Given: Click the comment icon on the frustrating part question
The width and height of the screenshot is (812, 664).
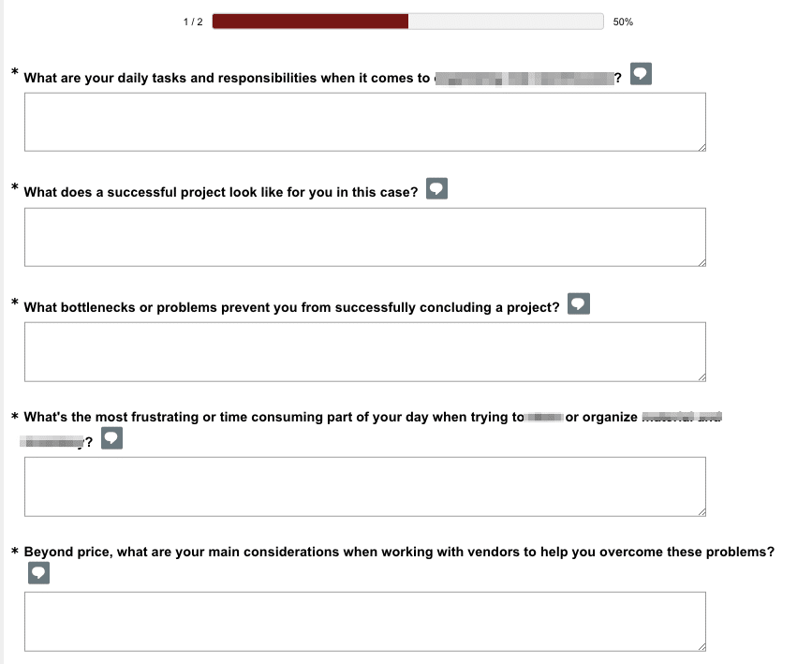Looking at the screenshot, I should [111, 437].
